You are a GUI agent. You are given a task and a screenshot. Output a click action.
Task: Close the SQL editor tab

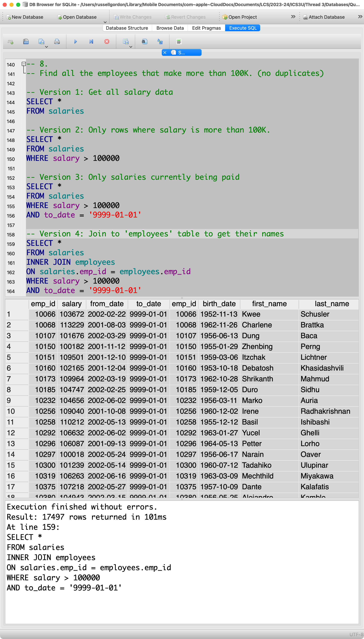(165, 53)
